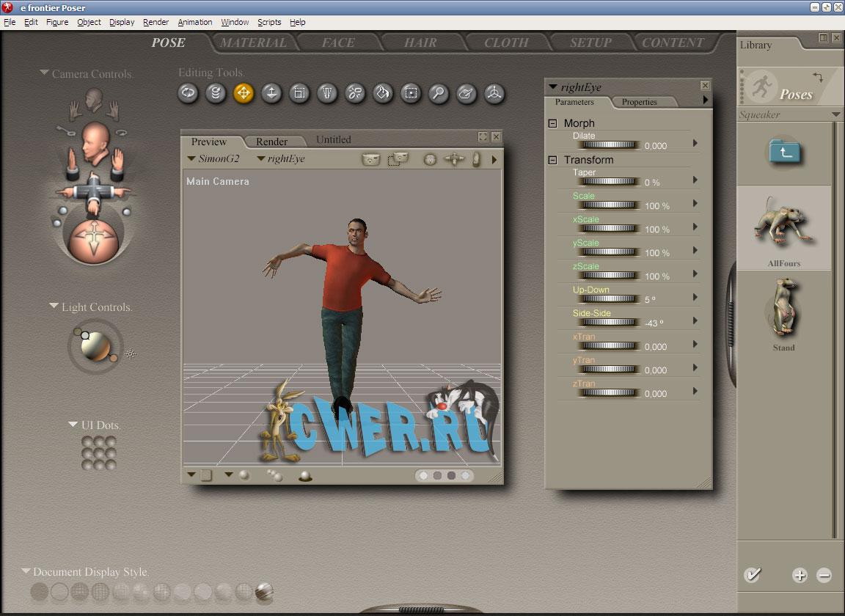Screen dimensions: 845x616
Task: Select the Chain Break tool
Action: point(355,93)
